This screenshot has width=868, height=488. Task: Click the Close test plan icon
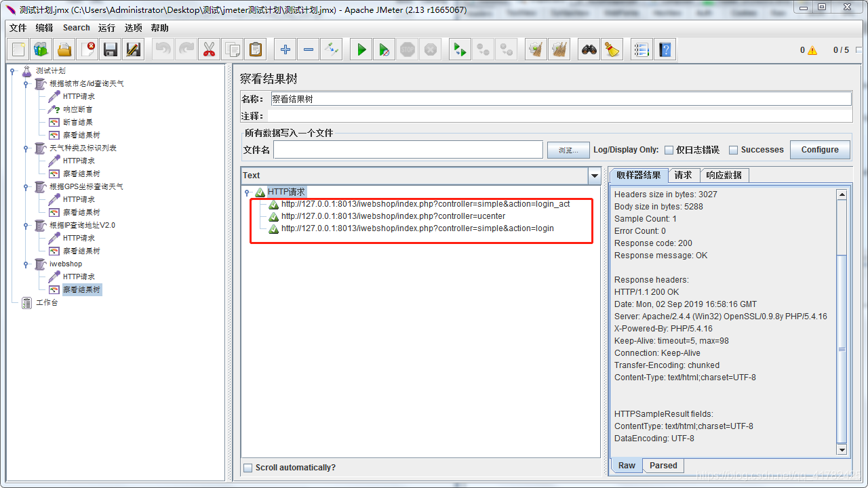[x=87, y=49]
